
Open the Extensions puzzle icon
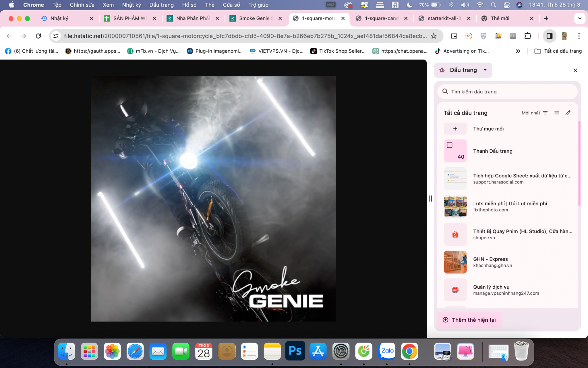[x=528, y=36]
